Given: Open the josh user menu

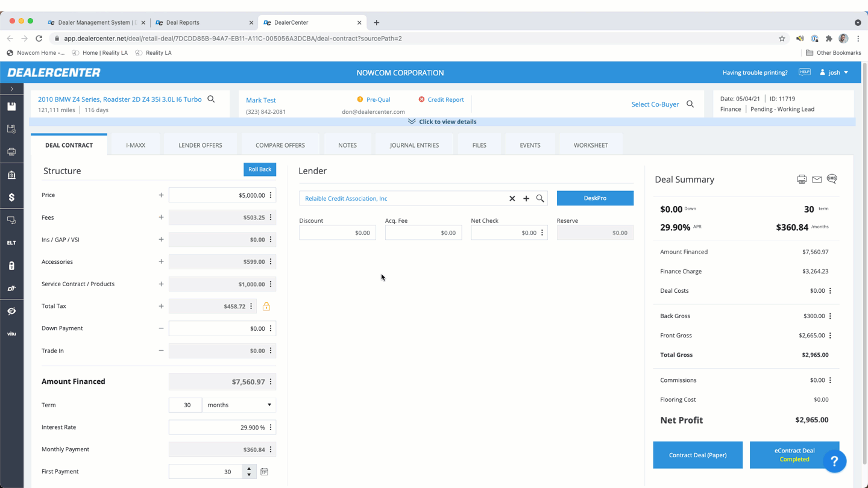Looking at the screenshot, I should 834,72.
